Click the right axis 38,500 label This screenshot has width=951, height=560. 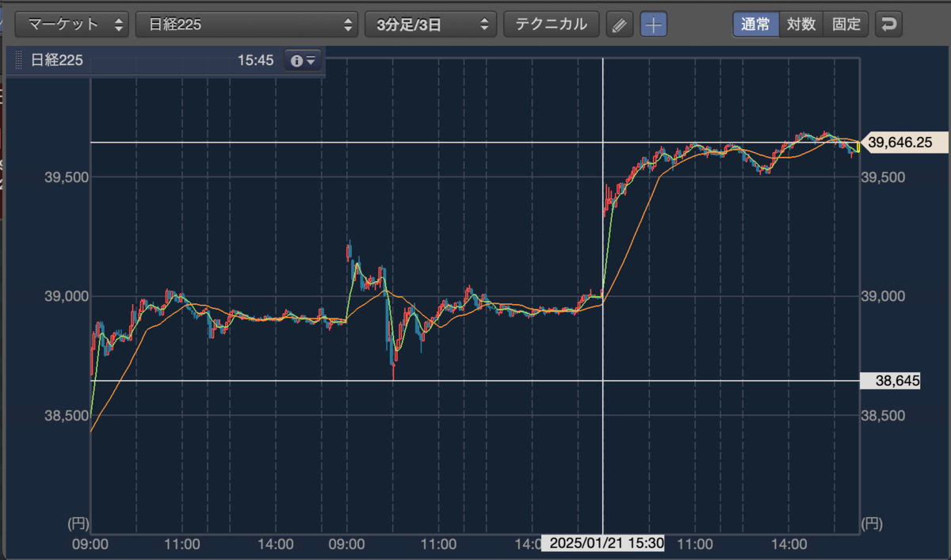[x=882, y=415]
